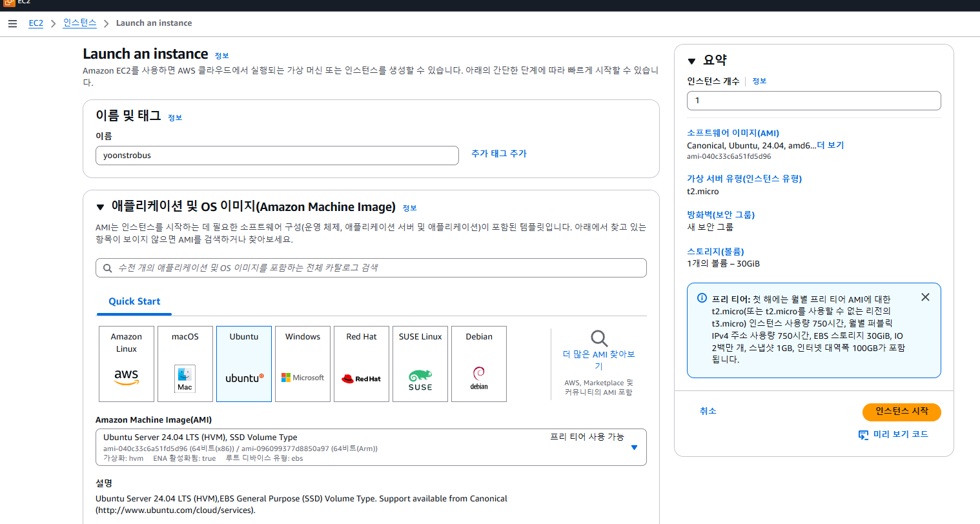Select the SUSE Linux AMI tile
Screen dimensions: 980x524
[420, 364]
